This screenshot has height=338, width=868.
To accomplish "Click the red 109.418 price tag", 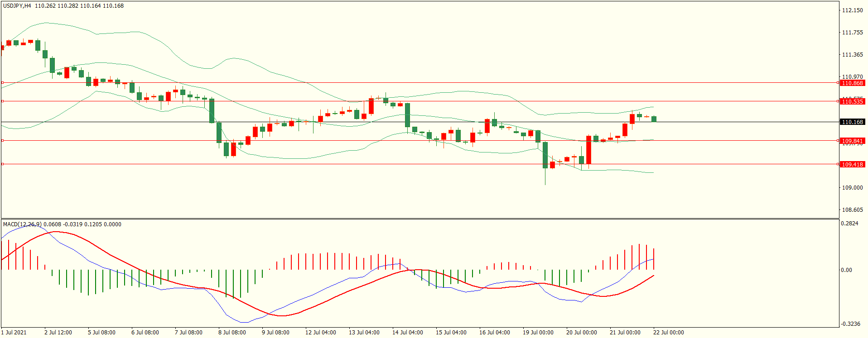I will 852,165.
